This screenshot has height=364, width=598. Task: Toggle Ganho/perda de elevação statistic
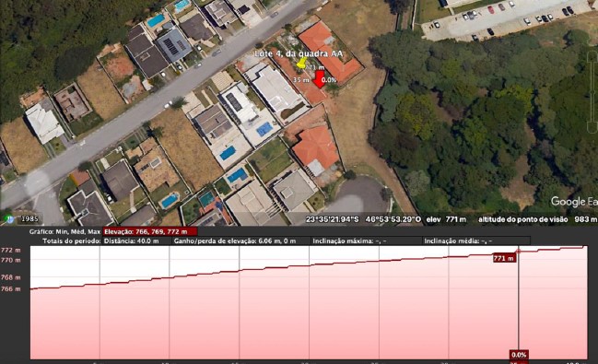click(235, 241)
